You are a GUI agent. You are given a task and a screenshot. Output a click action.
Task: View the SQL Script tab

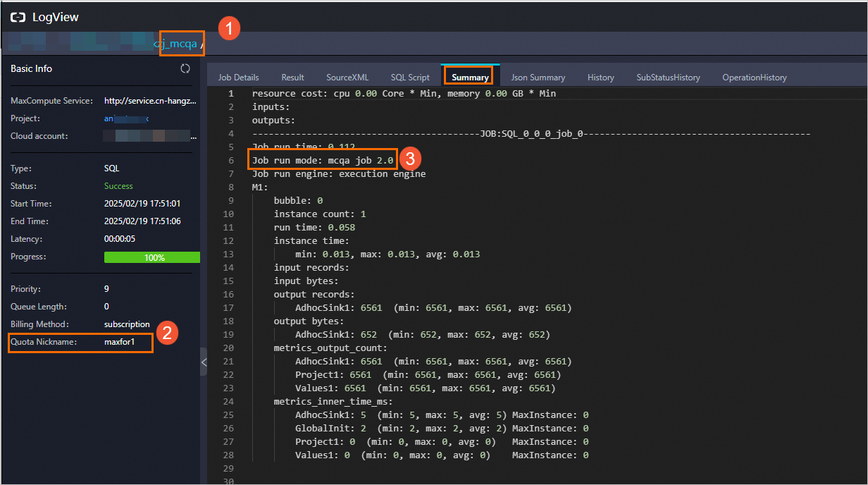[410, 78]
